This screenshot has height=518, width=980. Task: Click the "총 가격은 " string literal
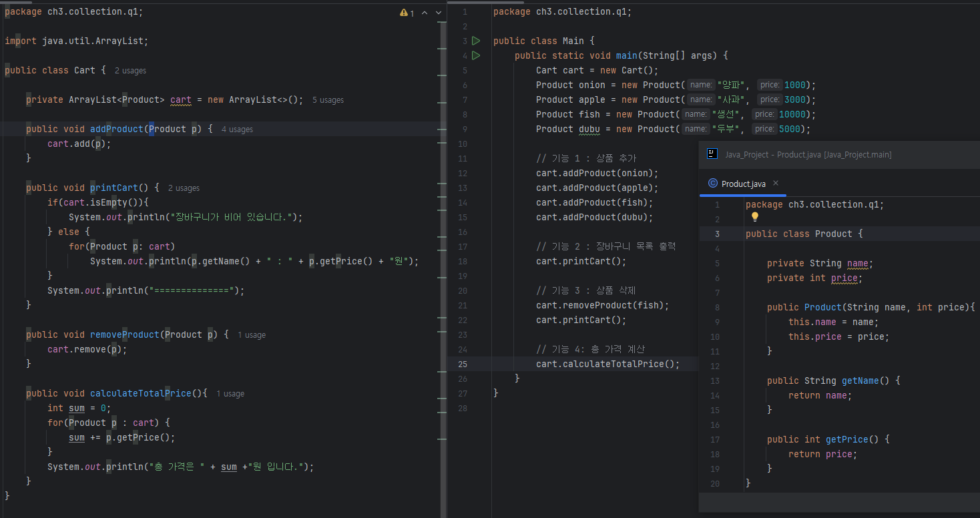pyautogui.click(x=176, y=467)
